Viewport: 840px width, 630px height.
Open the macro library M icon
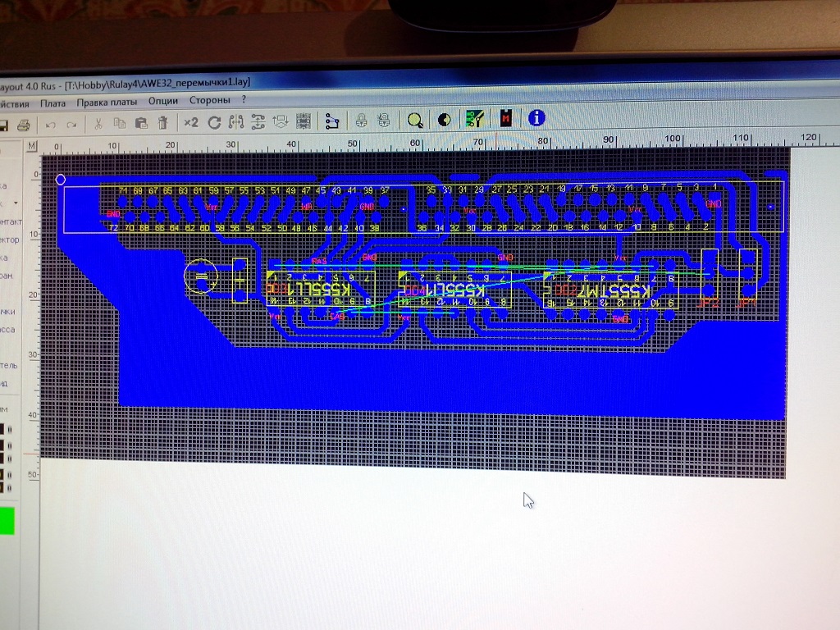505,118
